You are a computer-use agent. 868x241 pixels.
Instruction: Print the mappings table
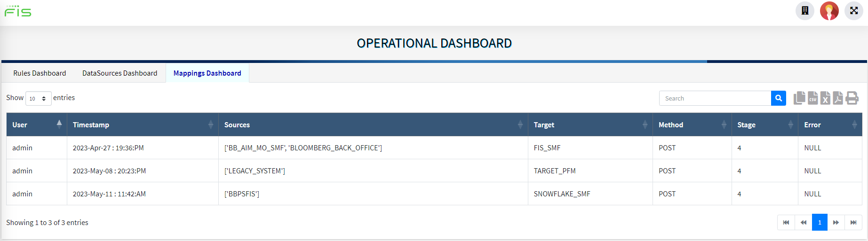point(852,98)
